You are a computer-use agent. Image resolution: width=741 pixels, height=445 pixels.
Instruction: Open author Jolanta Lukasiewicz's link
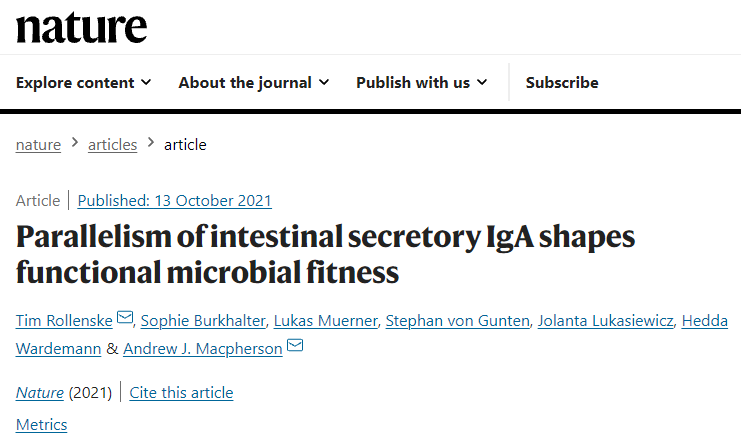[605, 321]
